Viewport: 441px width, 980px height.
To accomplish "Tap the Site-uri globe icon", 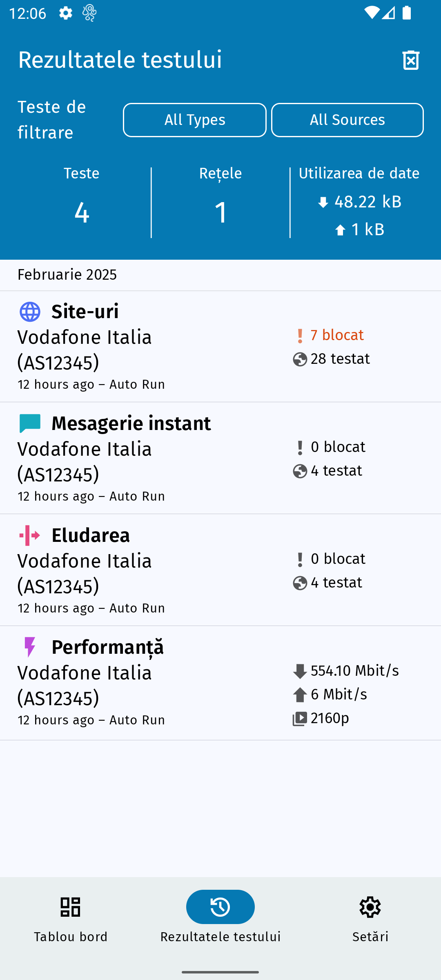I will (30, 312).
